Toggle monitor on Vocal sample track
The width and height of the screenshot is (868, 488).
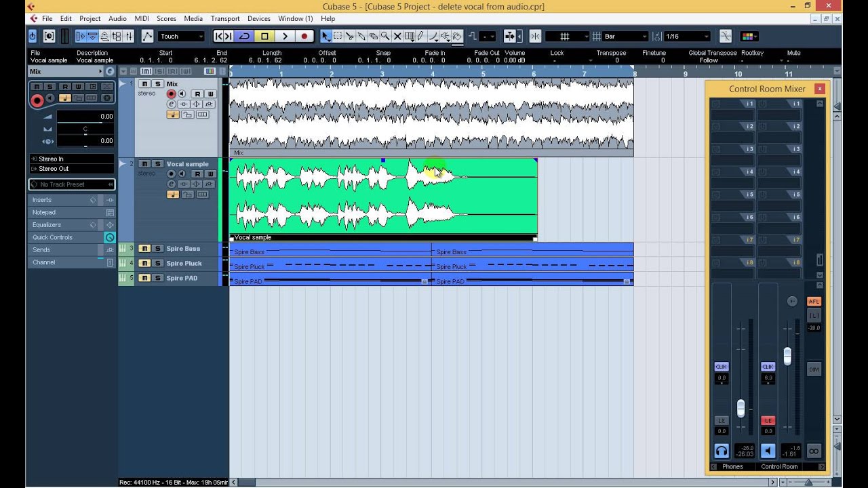(182, 174)
